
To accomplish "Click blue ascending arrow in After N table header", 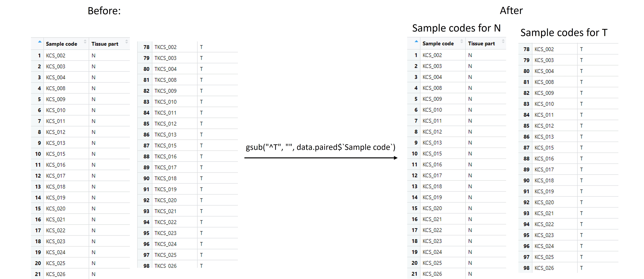I will pos(416,41).
